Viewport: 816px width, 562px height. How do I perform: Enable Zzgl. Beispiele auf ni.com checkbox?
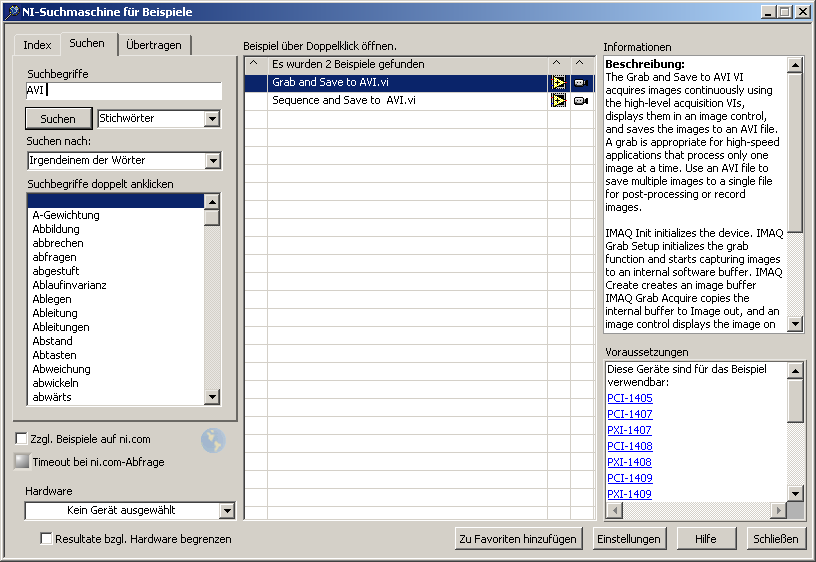pyautogui.click(x=21, y=439)
